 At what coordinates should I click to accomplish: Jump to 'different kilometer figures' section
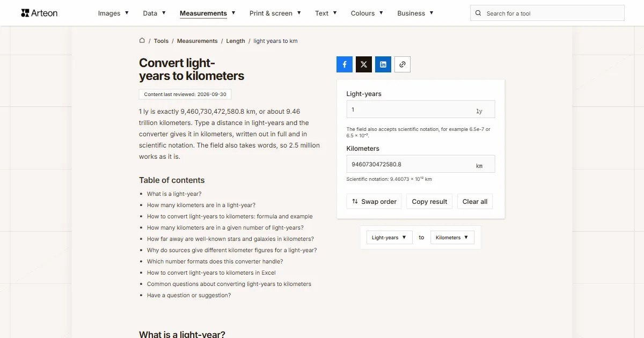tap(232, 250)
